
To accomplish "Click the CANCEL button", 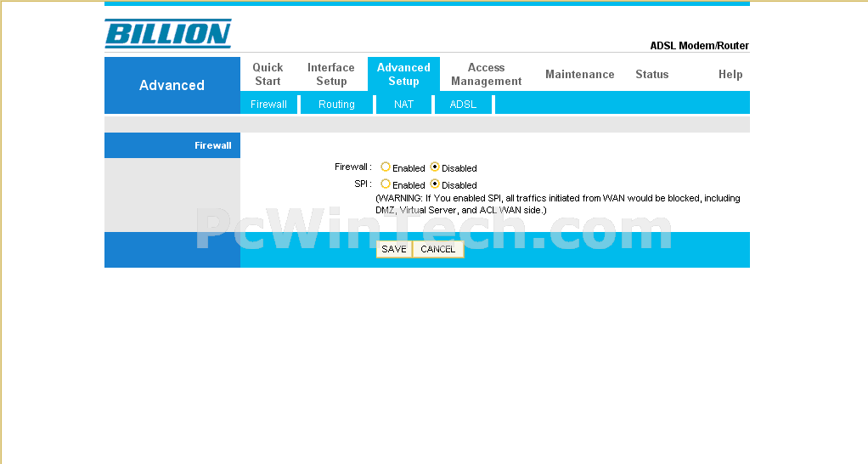I will point(438,249).
